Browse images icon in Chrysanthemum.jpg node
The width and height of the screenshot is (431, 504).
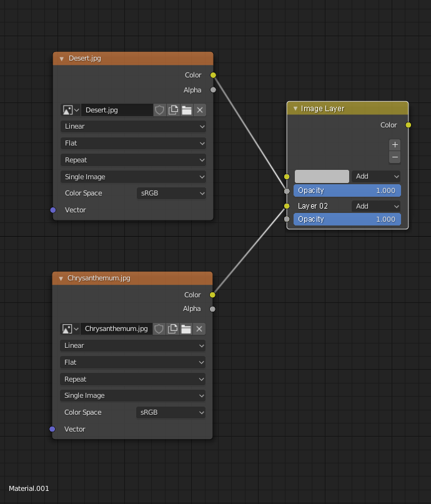tap(70, 329)
